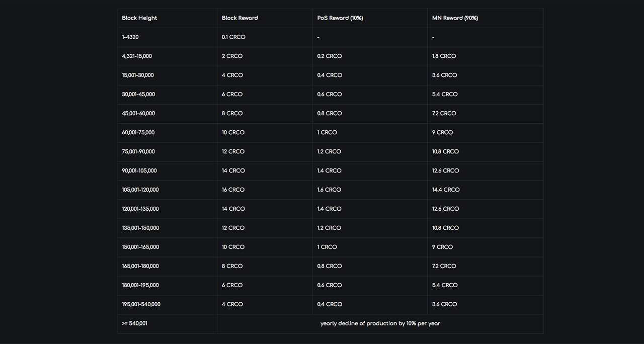The image size is (644, 344).
Task: Click 0.4 CRCO in the 15,001-30,000 row
Action: point(370,75)
